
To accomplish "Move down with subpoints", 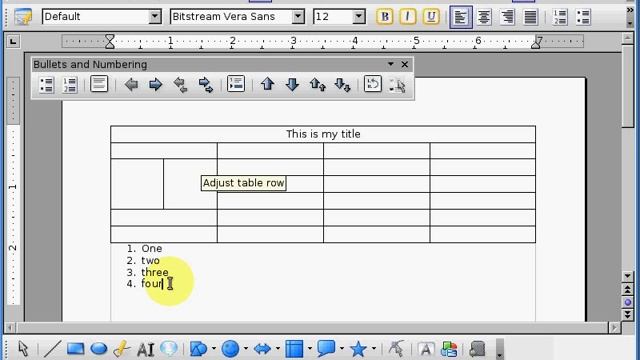I will coord(342,85).
